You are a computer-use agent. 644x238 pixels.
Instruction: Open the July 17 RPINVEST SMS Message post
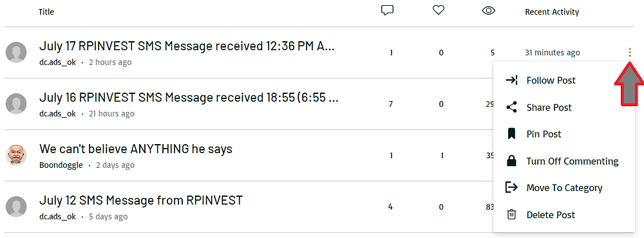point(187,46)
